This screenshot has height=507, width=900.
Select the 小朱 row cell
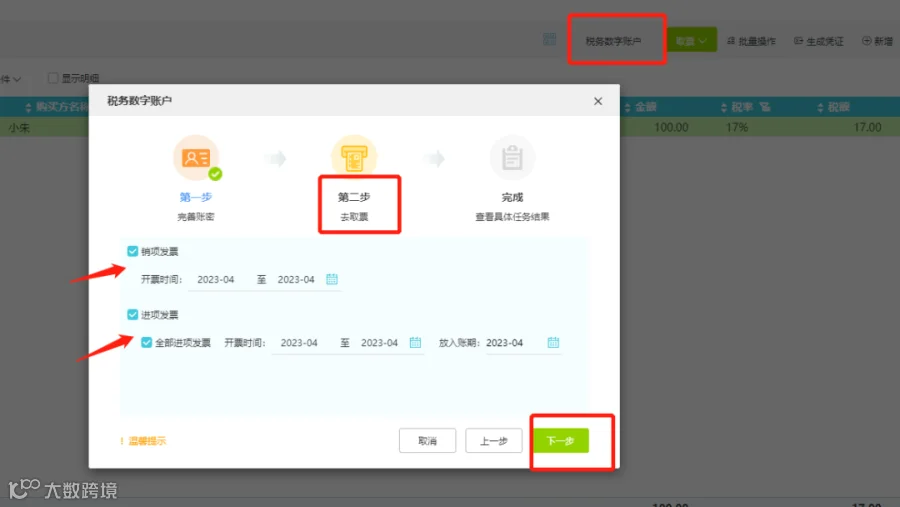[x=19, y=127]
